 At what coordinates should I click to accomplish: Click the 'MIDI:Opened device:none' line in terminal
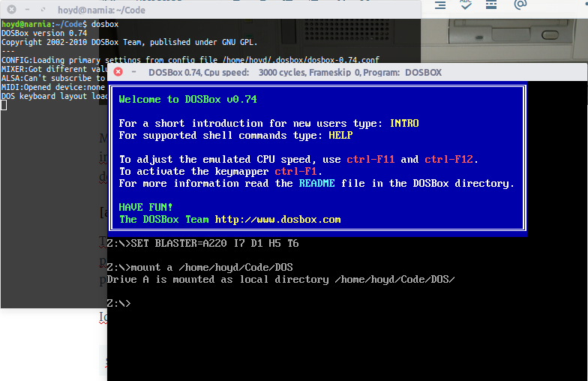click(53, 87)
